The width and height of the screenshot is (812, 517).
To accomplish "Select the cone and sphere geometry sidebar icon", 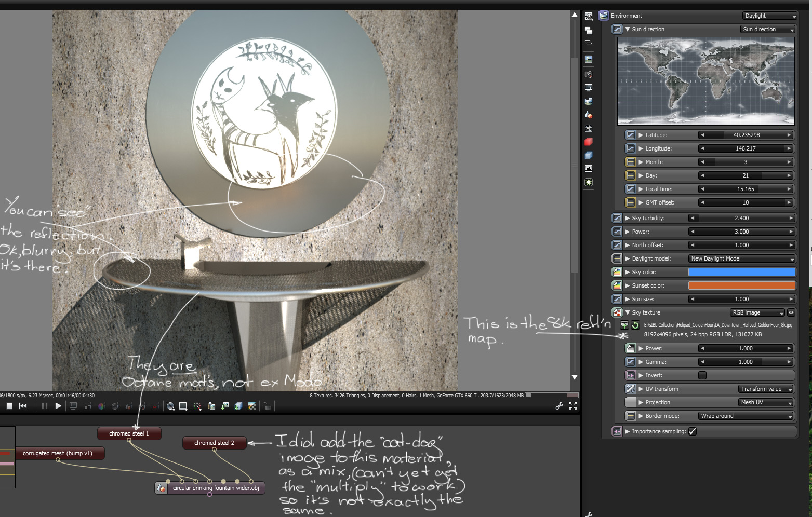I will pyautogui.click(x=589, y=115).
